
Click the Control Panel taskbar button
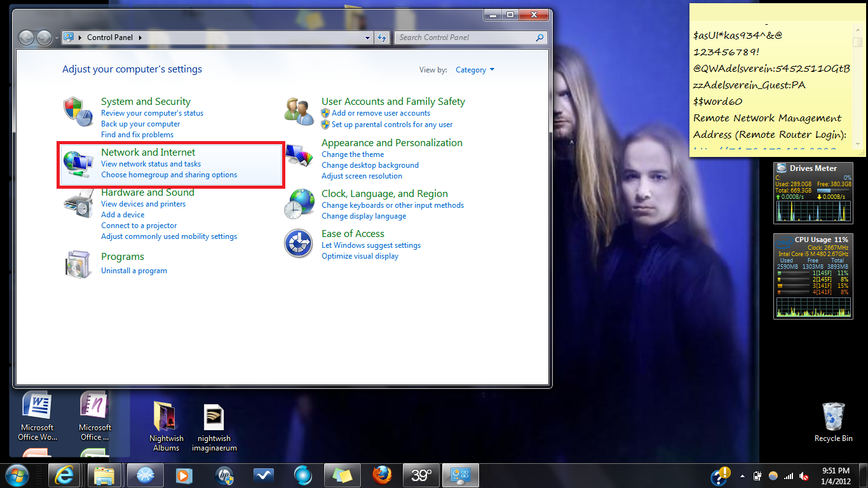point(460,475)
